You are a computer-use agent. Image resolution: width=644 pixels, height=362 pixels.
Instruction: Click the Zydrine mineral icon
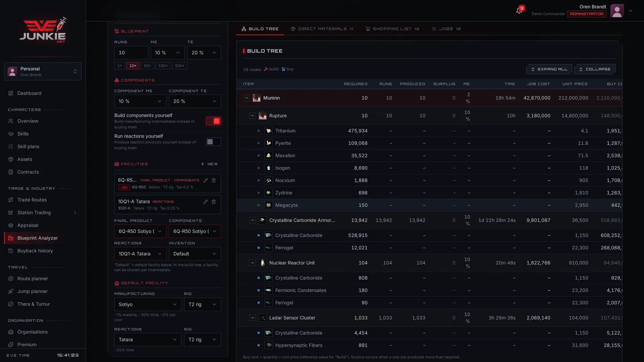click(x=269, y=193)
